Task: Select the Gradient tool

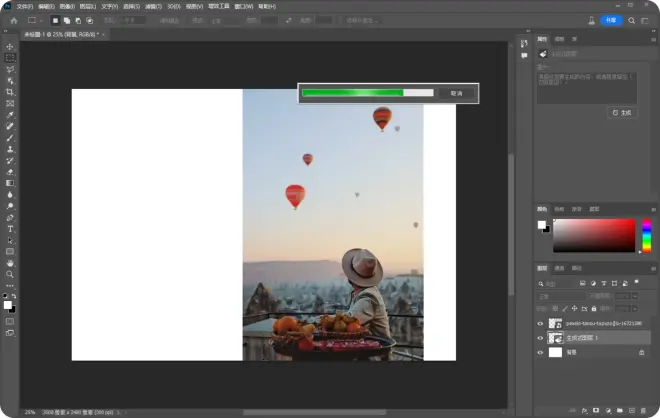Action: tap(10, 183)
